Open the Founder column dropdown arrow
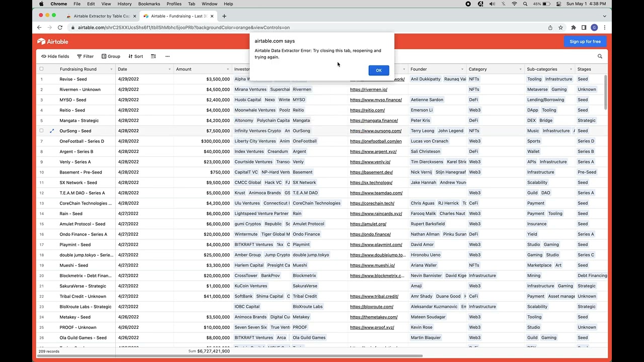Screen dimensions: 644x362 (x=462, y=69)
